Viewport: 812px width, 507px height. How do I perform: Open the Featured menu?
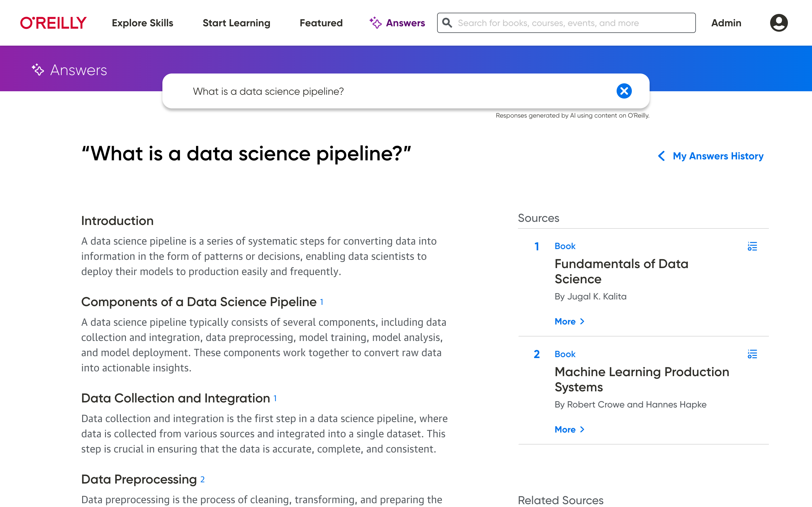tap(321, 23)
